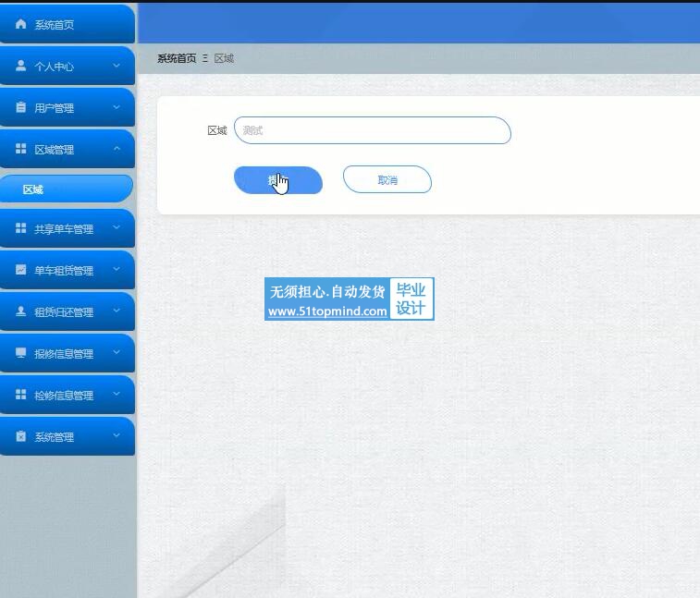The image size is (700, 598).
Task: Click the chart icon beside 单车租赁管理
Action: pos(20,270)
